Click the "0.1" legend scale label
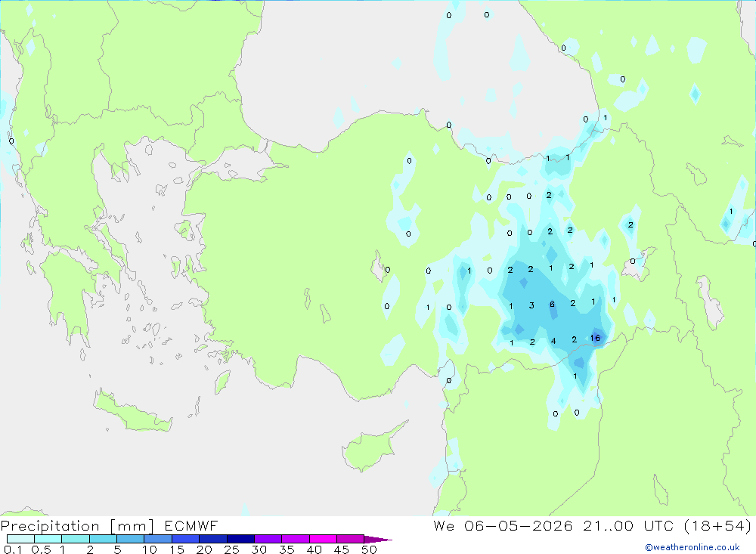 click(13, 549)
